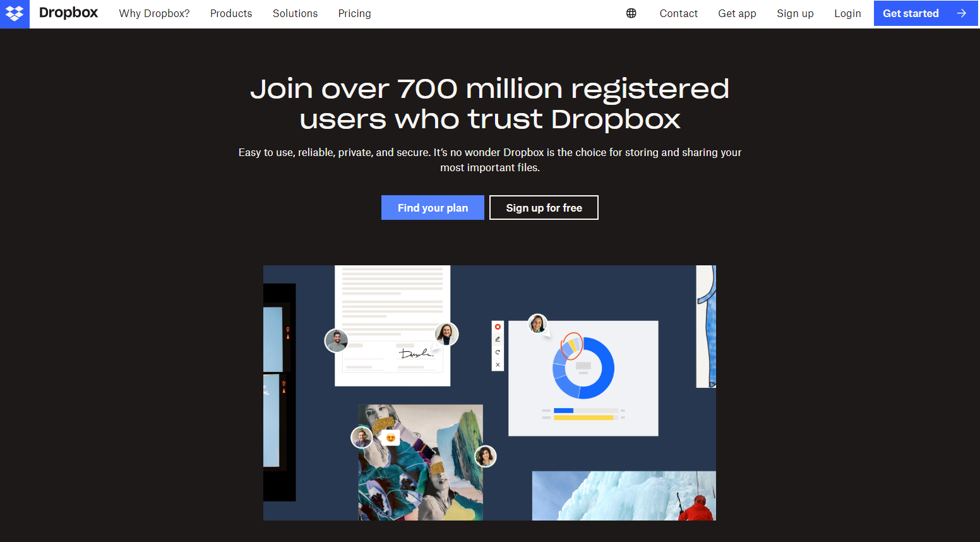Expand the Why Dropbox? menu

pyautogui.click(x=154, y=13)
